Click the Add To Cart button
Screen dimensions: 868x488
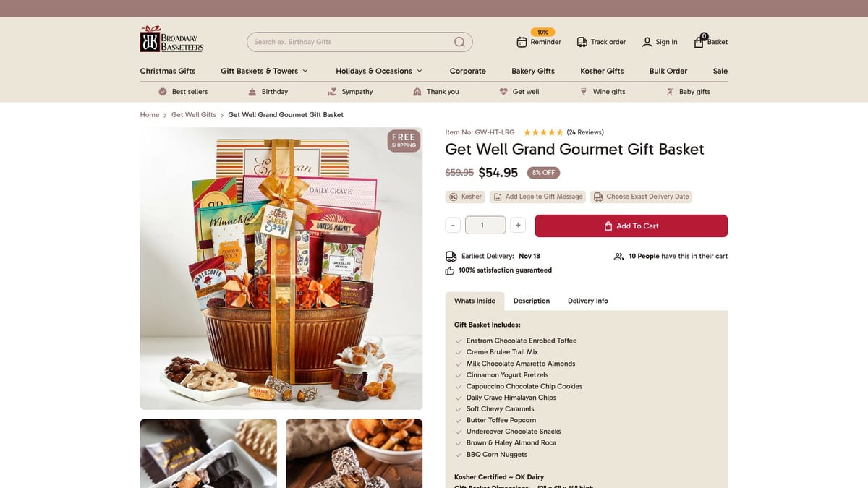[x=631, y=226]
